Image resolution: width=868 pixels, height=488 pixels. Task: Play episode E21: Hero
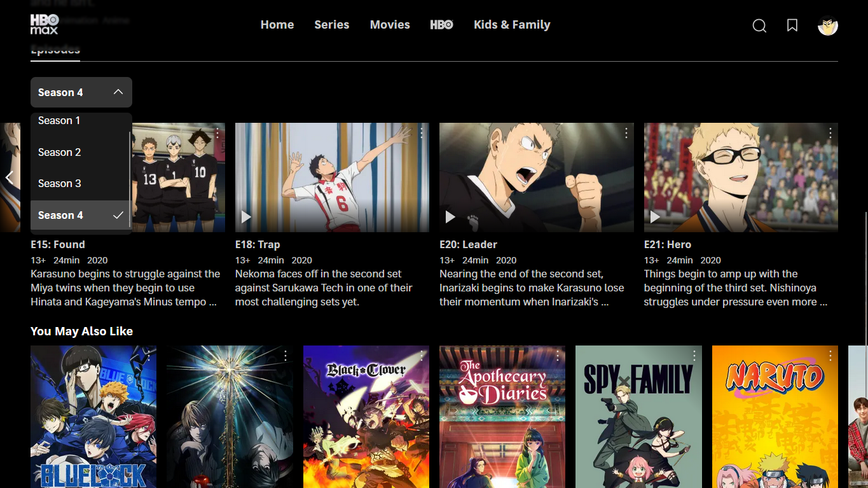click(x=655, y=217)
